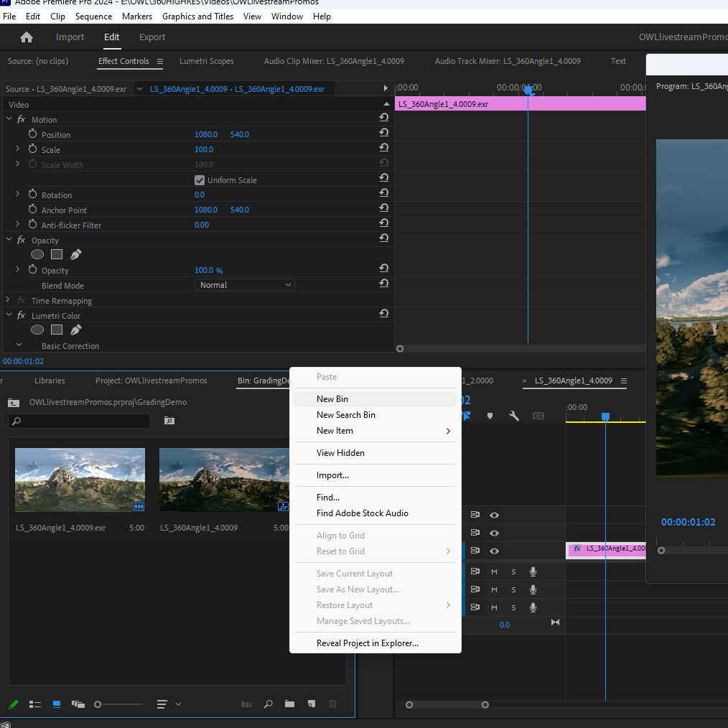Reset the Rotation parameter
Viewport: 728px width, 728px height.
point(383,193)
